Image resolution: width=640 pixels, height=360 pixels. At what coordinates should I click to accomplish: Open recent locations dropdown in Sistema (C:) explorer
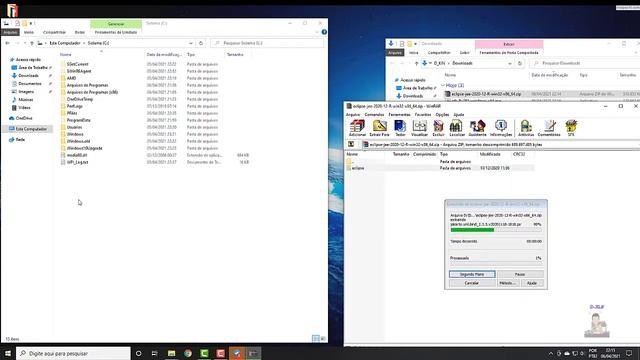click(x=25, y=43)
